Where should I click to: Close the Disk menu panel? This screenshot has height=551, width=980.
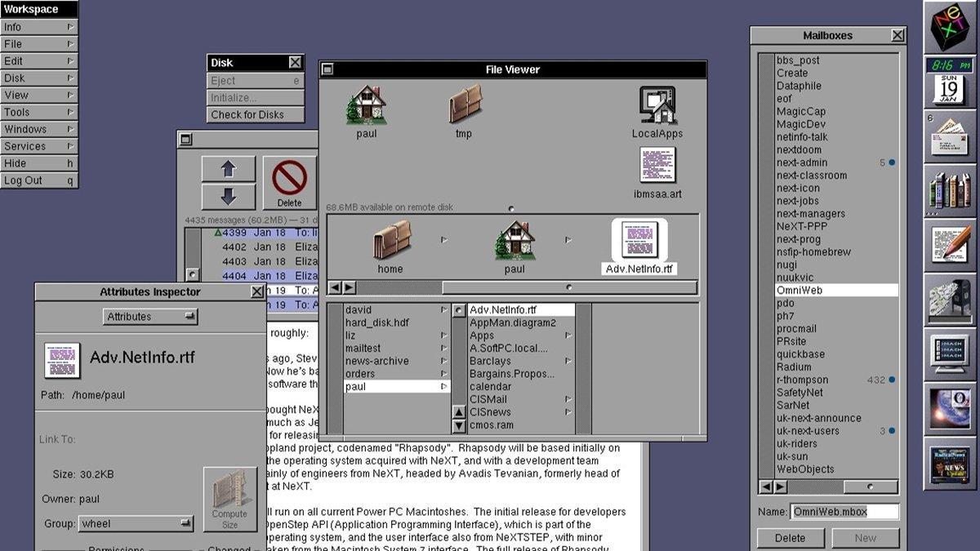coord(296,63)
